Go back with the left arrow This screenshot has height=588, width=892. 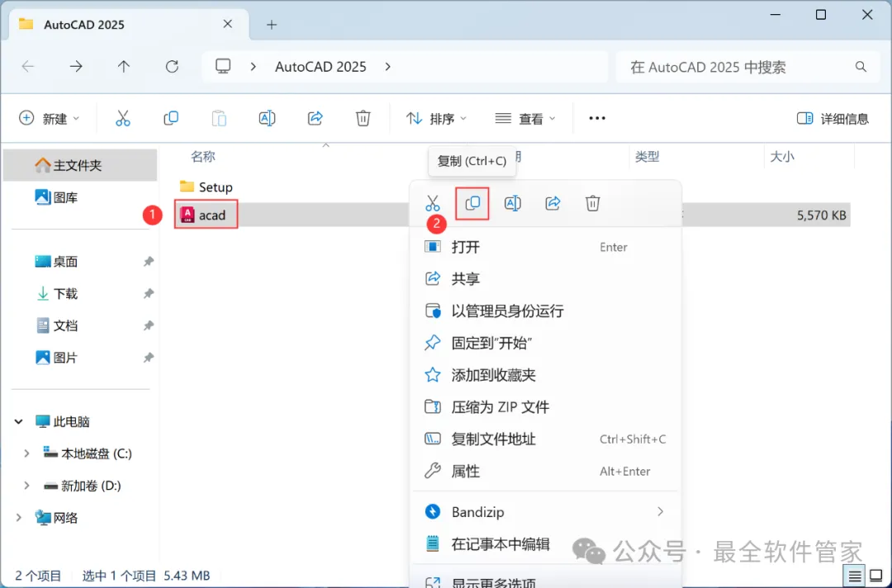coord(28,67)
